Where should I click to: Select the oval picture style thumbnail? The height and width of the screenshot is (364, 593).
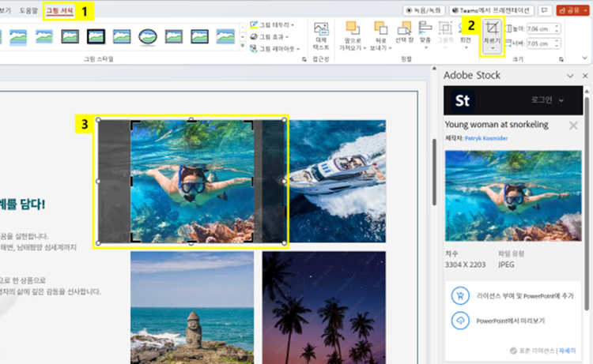pyautogui.click(x=147, y=36)
